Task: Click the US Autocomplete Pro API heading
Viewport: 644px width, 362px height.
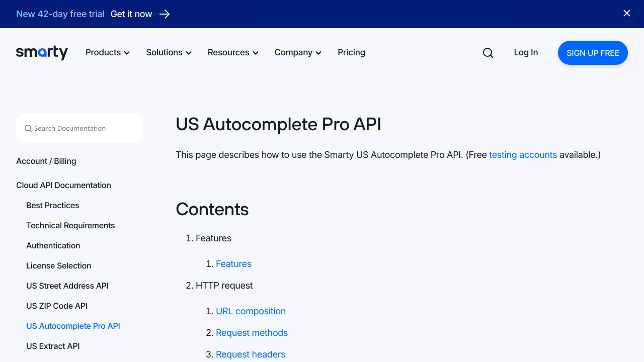Action: coord(278,124)
